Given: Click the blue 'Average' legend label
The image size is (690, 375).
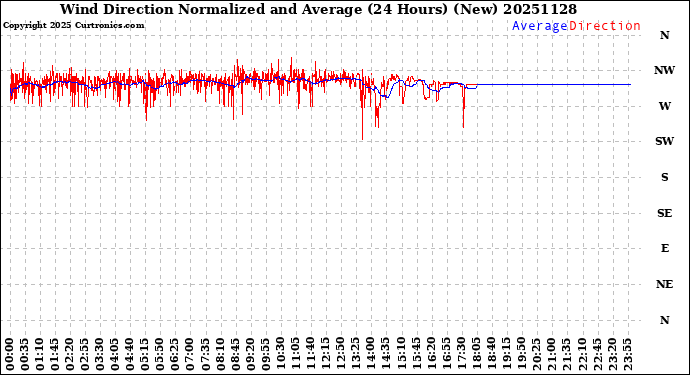Looking at the screenshot, I should (x=540, y=26).
